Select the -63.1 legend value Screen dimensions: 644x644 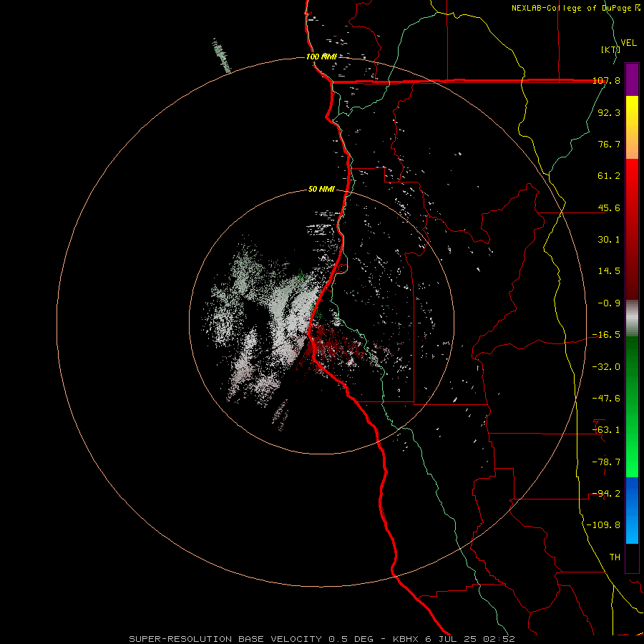tap(606, 430)
